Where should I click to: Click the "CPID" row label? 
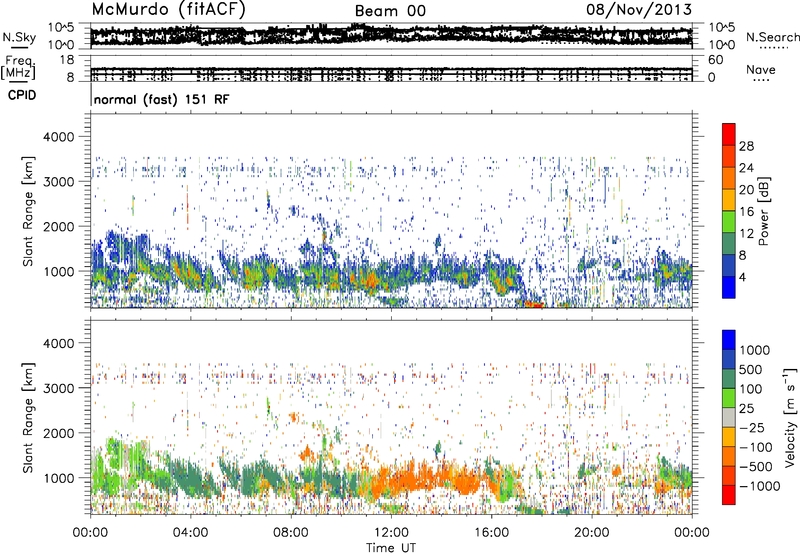point(21,95)
